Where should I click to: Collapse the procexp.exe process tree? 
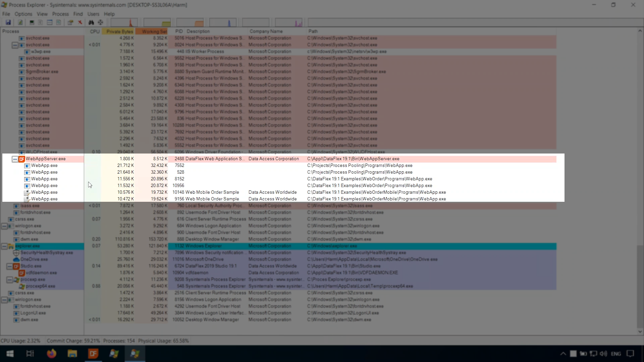point(9,280)
